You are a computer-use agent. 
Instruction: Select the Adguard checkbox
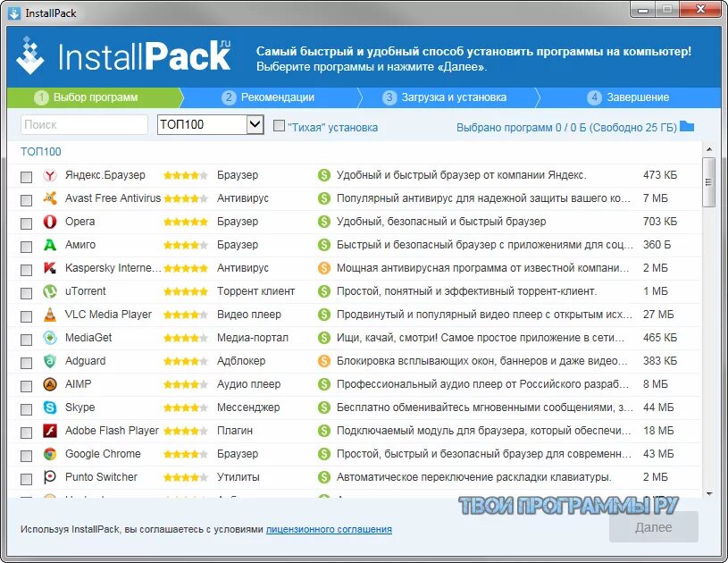pos(27,363)
